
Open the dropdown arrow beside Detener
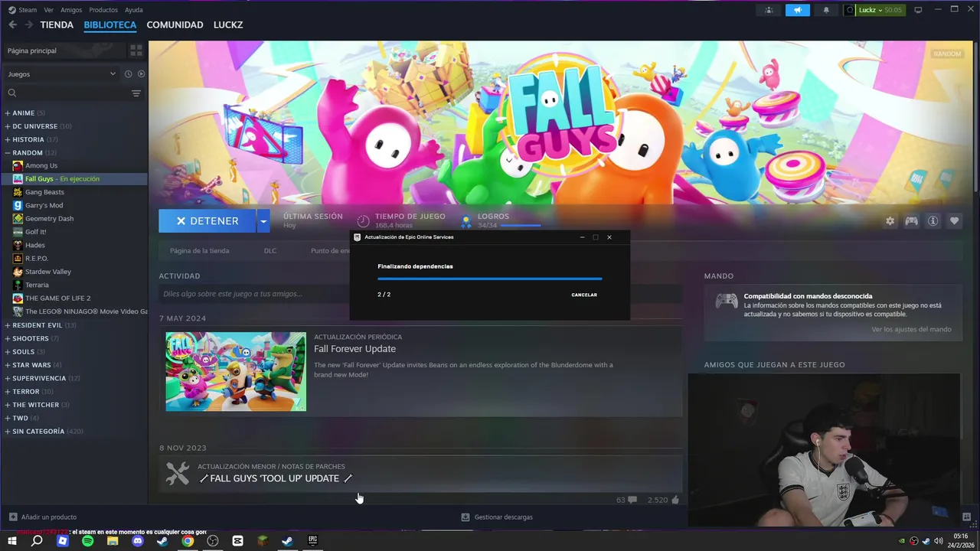(x=263, y=221)
